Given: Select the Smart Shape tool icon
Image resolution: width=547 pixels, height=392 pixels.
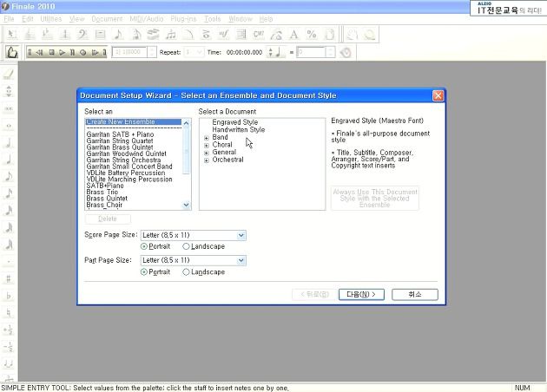Looking at the screenshot, I should (188, 35).
